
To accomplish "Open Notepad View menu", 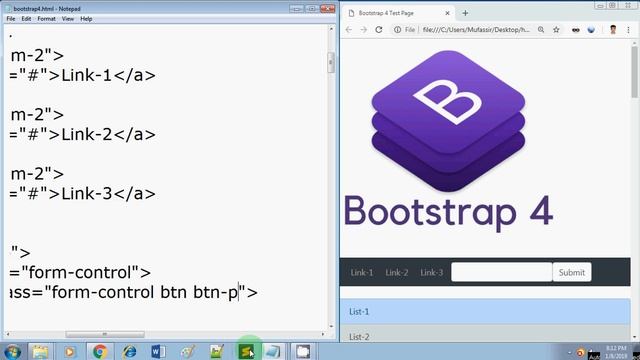I will (68, 19).
